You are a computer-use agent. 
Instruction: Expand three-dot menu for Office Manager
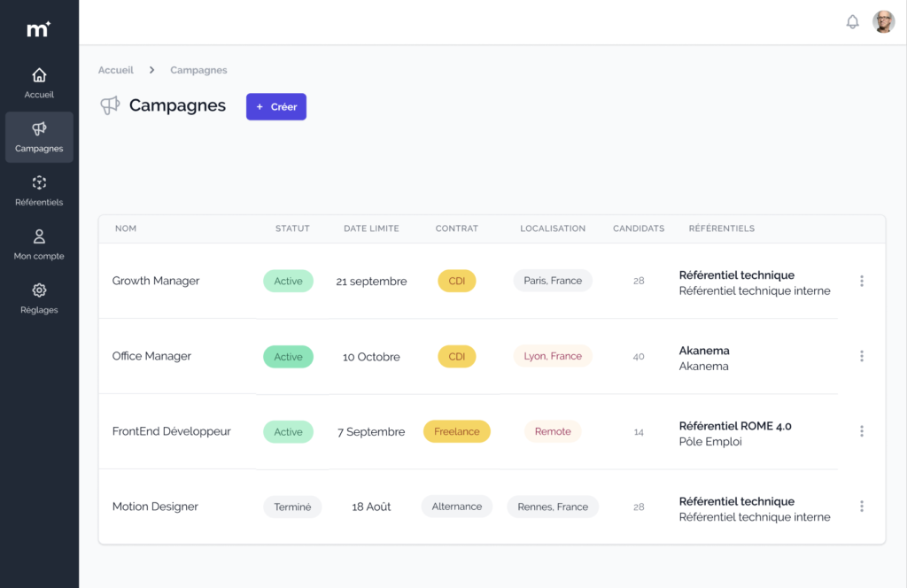point(861,356)
